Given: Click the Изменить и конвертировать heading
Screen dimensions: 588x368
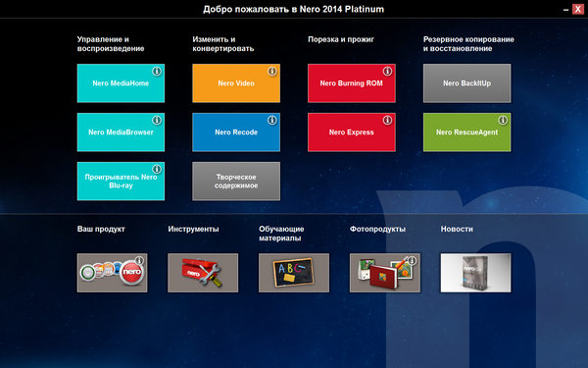Looking at the screenshot, I should click(223, 44).
